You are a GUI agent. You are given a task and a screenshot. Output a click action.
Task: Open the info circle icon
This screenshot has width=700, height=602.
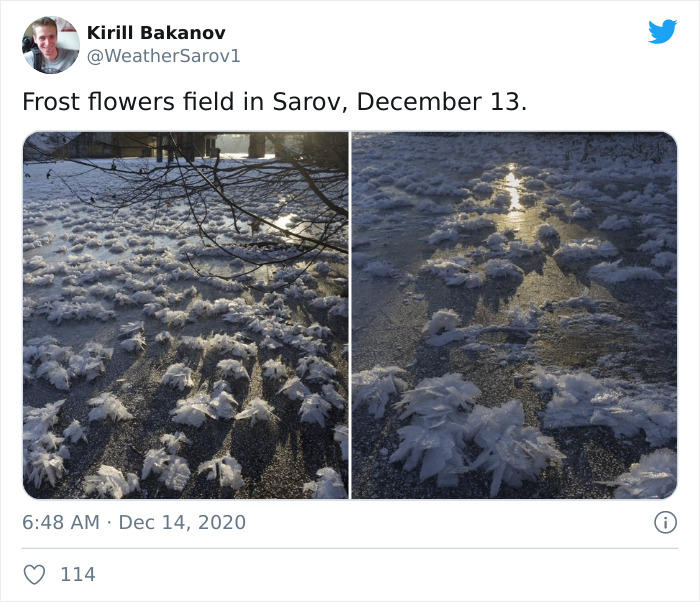pyautogui.click(x=665, y=522)
